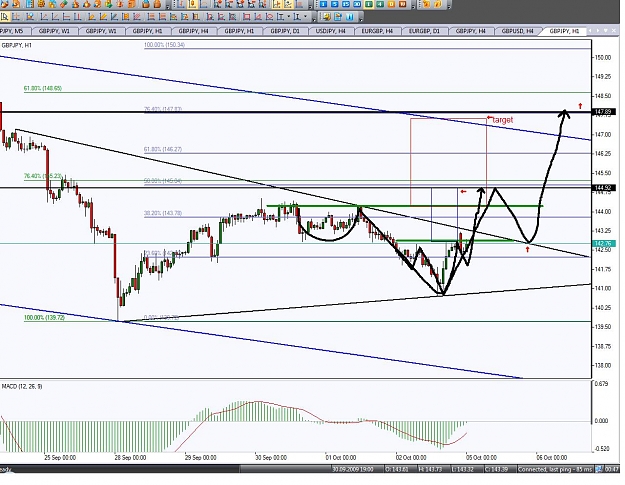Switch to the orange D daily timeframe button

coord(391,4)
